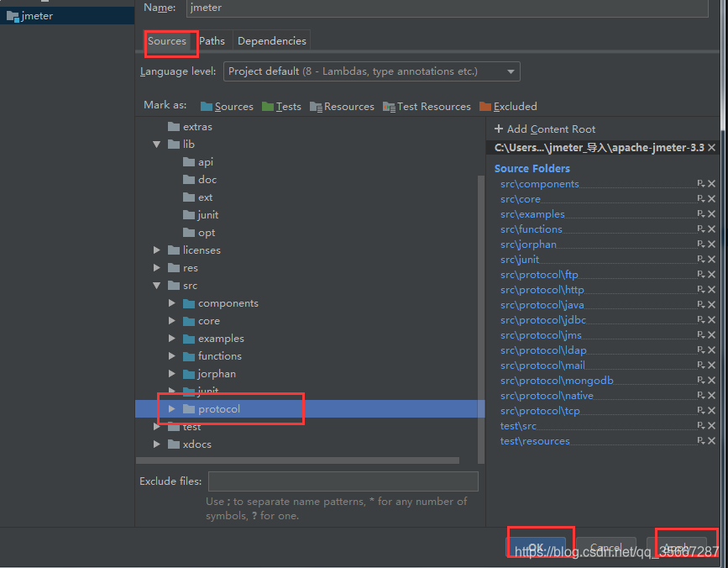
Task: Select the ext folder
Action: coord(198,197)
